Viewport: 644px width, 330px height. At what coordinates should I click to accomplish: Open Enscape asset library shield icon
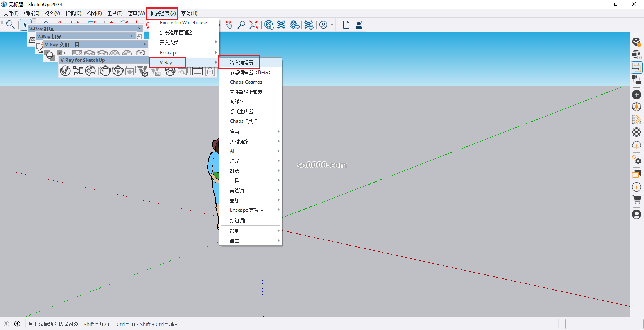click(x=637, y=107)
